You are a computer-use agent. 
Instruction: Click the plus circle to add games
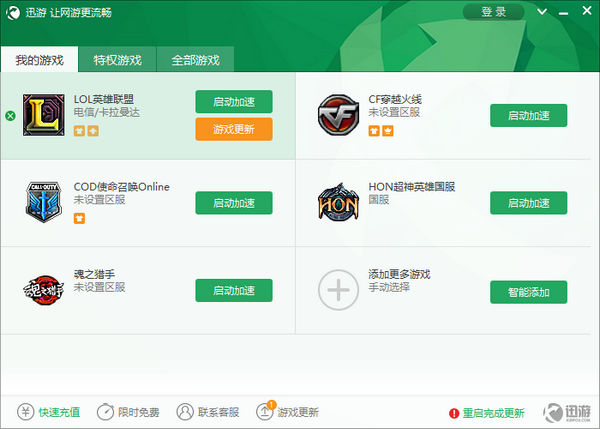click(x=338, y=290)
